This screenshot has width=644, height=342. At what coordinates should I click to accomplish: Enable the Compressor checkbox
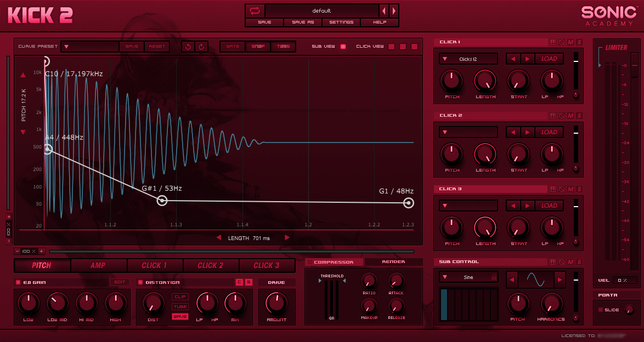[310, 262]
